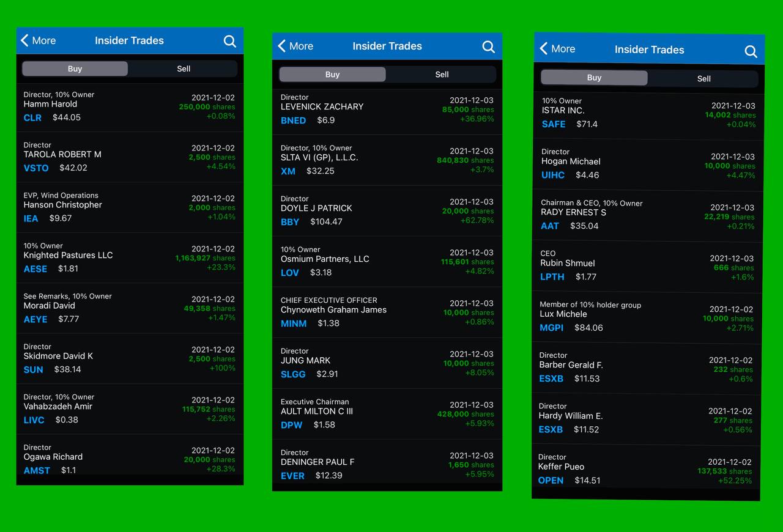This screenshot has width=783, height=532.
Task: Tap the IEA ticker symbol
Action: click(x=31, y=218)
